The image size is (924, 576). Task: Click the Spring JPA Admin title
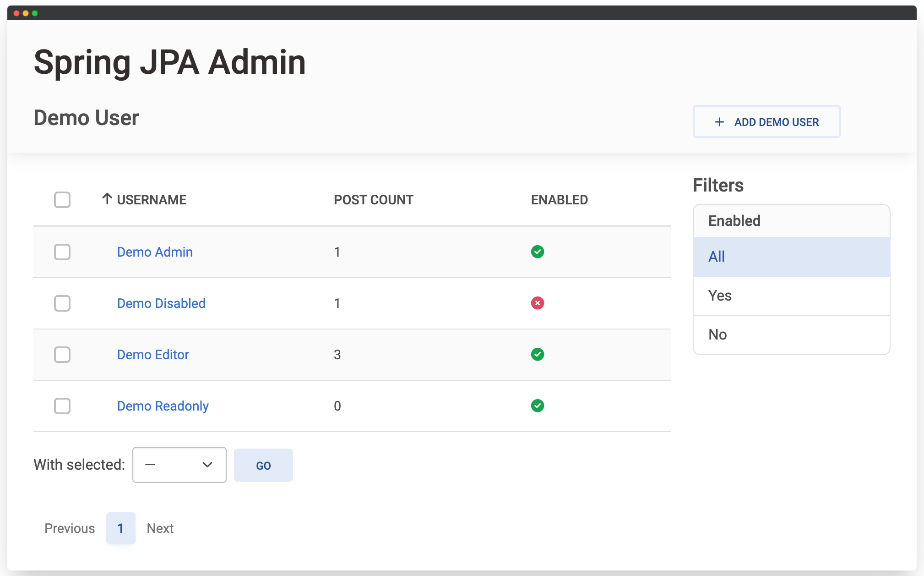pos(170,63)
